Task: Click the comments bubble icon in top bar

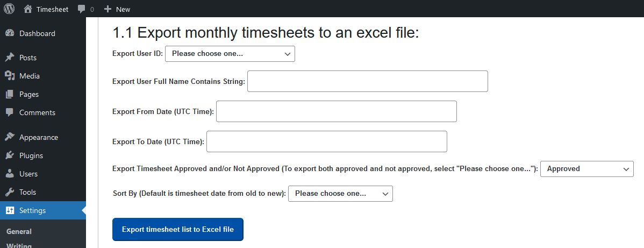Action: pos(81,9)
